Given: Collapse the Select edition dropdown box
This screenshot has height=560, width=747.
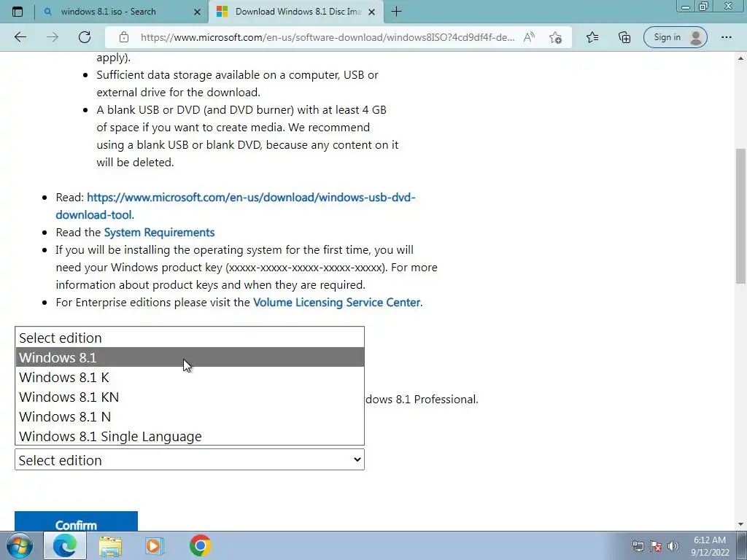Looking at the screenshot, I should [190, 459].
